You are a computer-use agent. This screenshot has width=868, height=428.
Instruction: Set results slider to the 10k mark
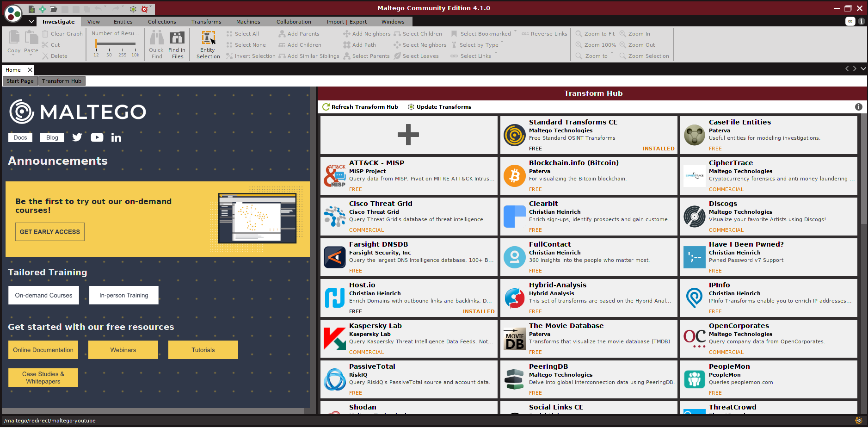click(135, 52)
